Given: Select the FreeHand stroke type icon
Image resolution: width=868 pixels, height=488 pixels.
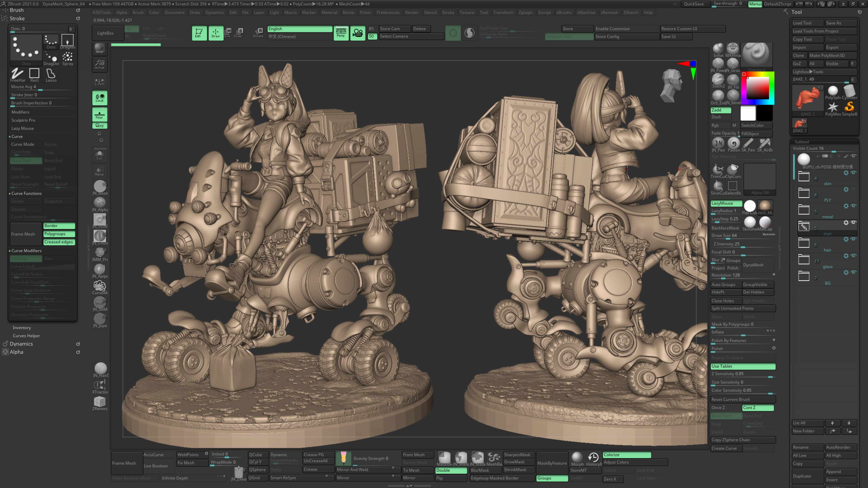Looking at the screenshot, I should point(18,75).
